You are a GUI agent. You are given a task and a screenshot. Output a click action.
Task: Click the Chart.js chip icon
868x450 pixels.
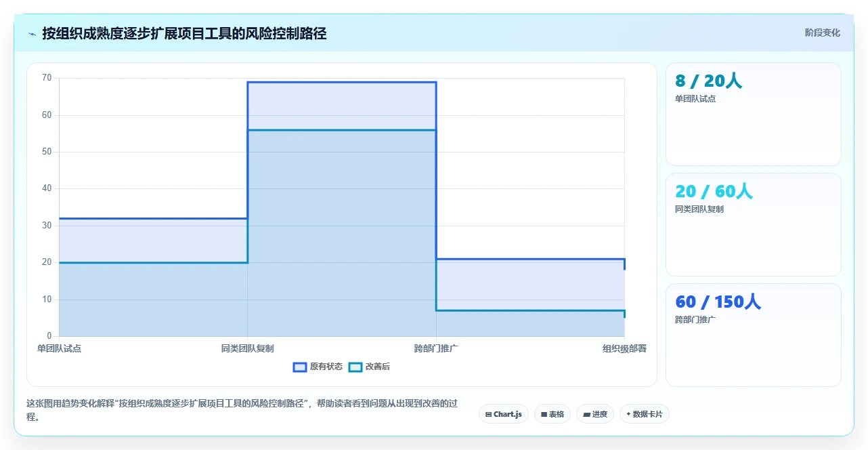pos(489,414)
